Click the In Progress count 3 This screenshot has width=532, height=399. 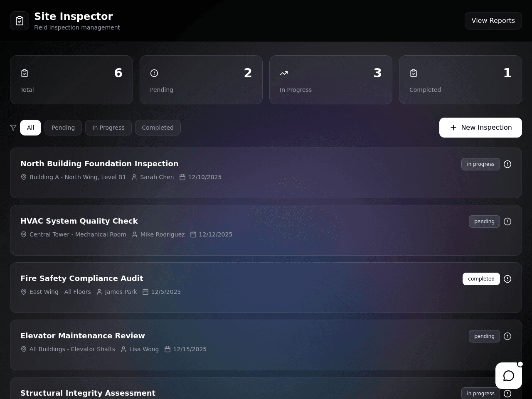378,73
